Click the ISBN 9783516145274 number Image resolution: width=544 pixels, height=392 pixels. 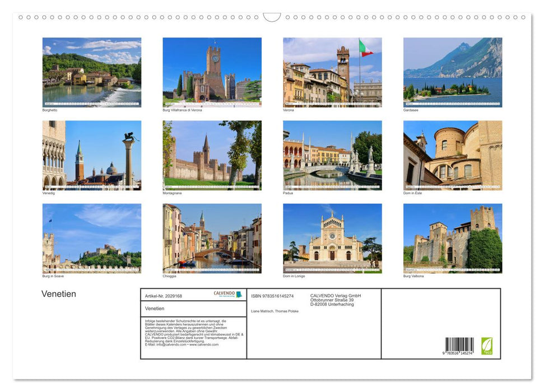pyautogui.click(x=272, y=296)
